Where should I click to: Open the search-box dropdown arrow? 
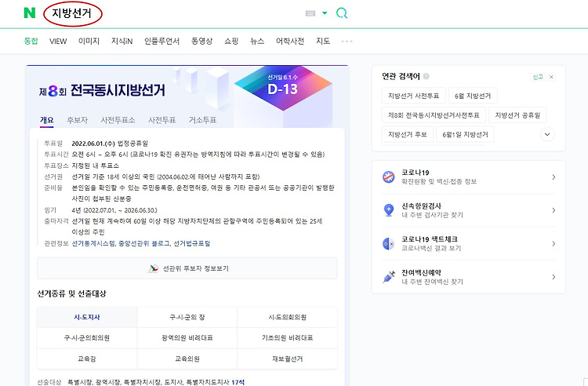click(x=325, y=13)
